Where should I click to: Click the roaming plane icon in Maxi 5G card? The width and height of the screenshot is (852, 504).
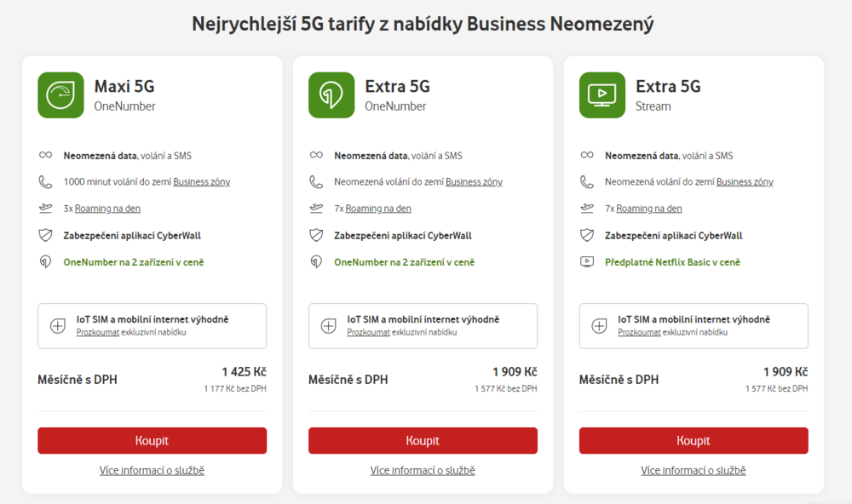pos(45,209)
